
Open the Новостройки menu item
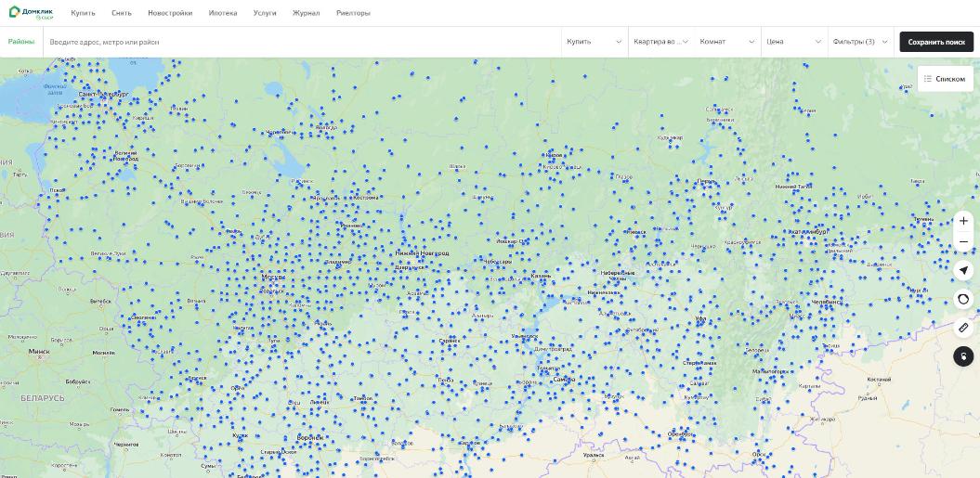(170, 13)
